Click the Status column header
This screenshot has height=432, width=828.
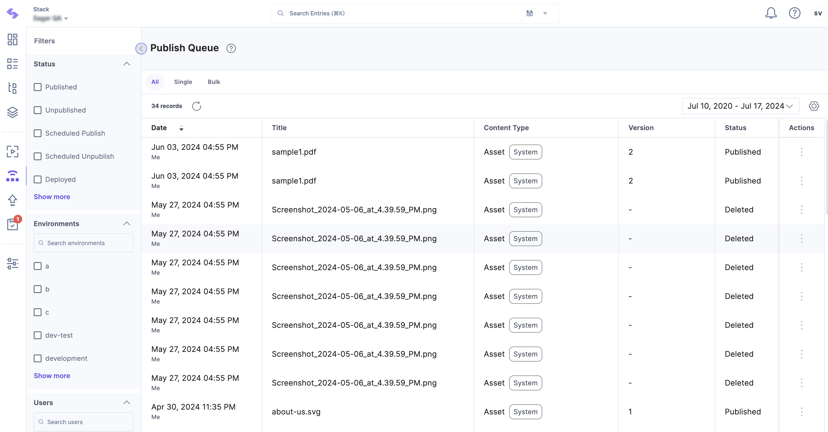(735, 128)
